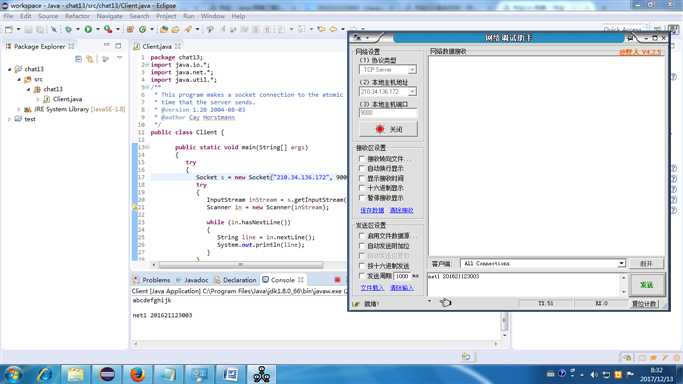Click the Debug bug icon in toolbar

tap(69, 29)
